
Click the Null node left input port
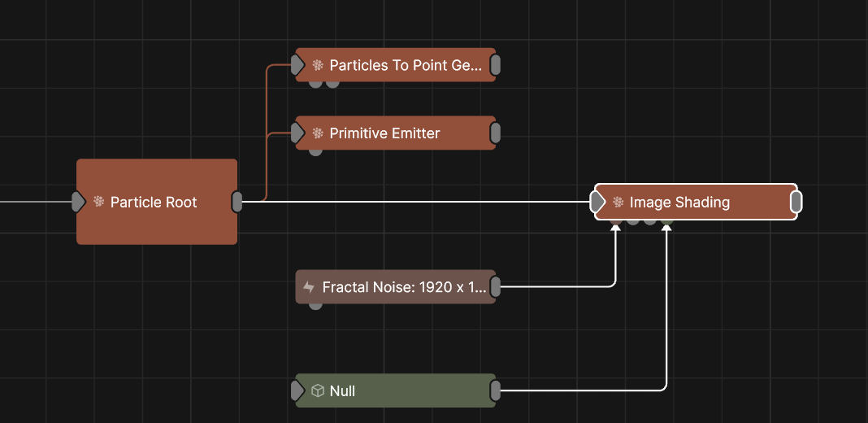pos(297,391)
